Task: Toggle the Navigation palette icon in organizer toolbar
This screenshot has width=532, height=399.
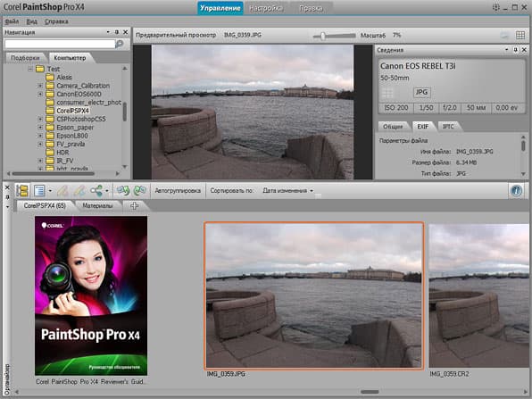Action: click(22, 191)
